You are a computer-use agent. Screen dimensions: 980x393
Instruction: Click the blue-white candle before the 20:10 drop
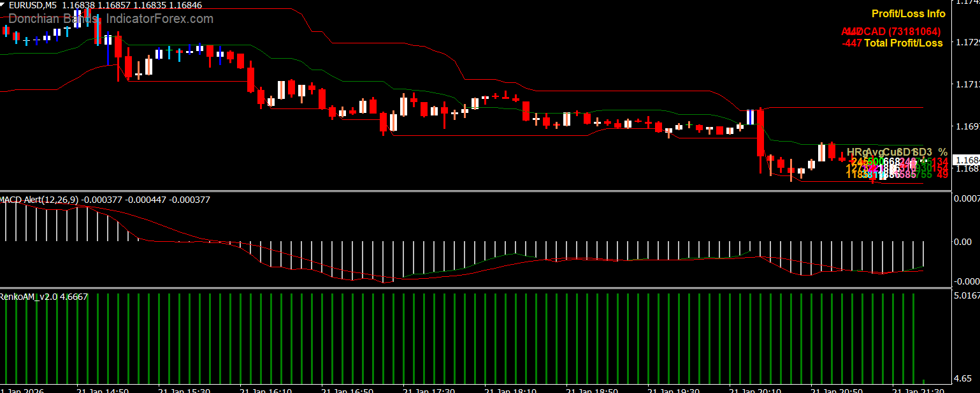(751, 117)
